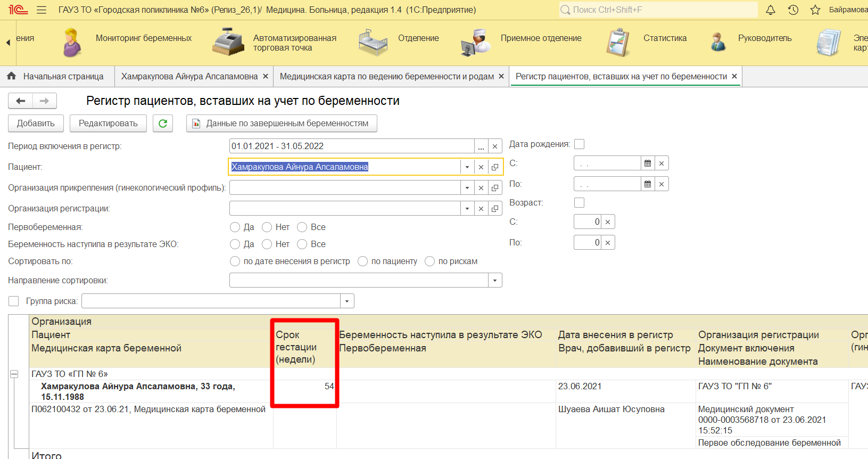Image resolution: width=868 pixels, height=459 pixels.
Task: Click the Добавить button
Action: 36,123
